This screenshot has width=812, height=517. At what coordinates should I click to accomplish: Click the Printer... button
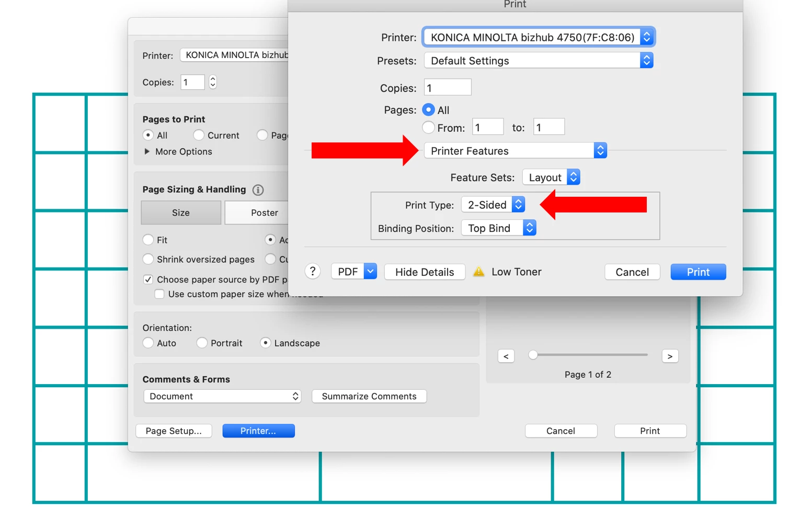pyautogui.click(x=258, y=431)
